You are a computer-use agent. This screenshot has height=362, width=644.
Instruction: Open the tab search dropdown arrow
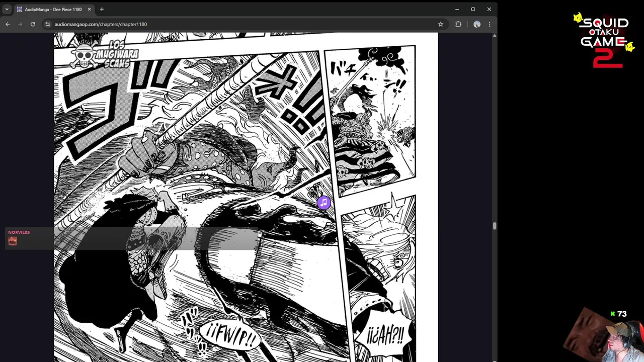coord(7,9)
